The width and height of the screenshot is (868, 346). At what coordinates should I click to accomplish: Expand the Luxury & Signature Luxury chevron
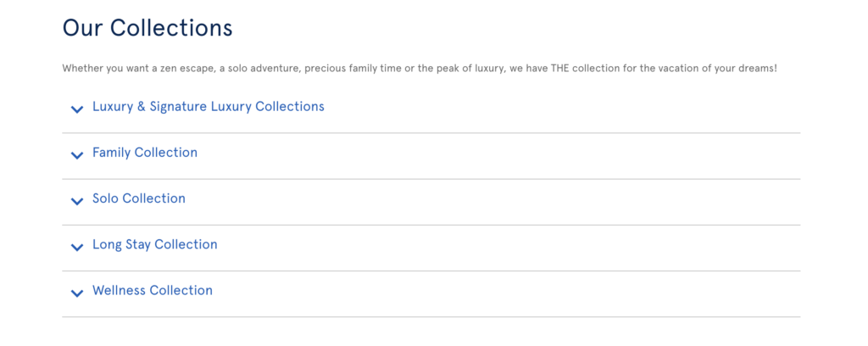pyautogui.click(x=76, y=109)
